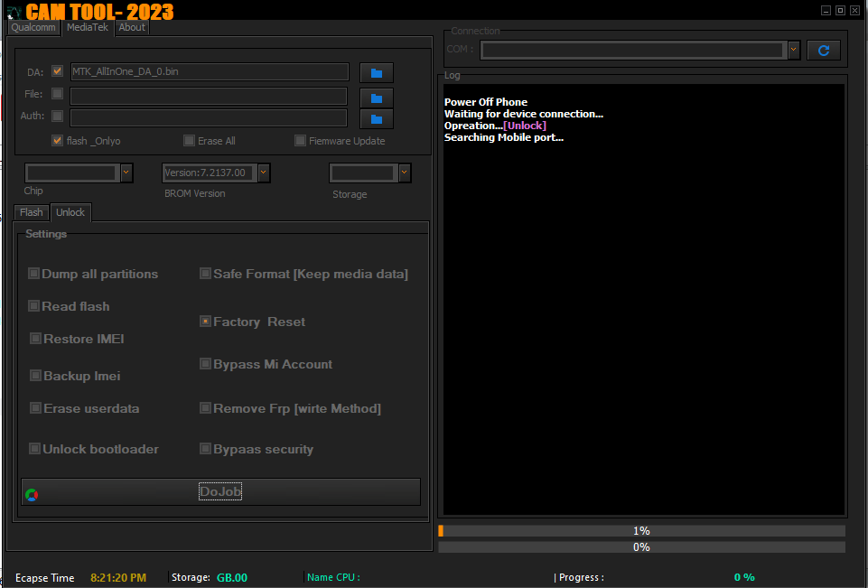Open the folder picker for the Auth field
The height and width of the screenshot is (588, 868).
376,117
